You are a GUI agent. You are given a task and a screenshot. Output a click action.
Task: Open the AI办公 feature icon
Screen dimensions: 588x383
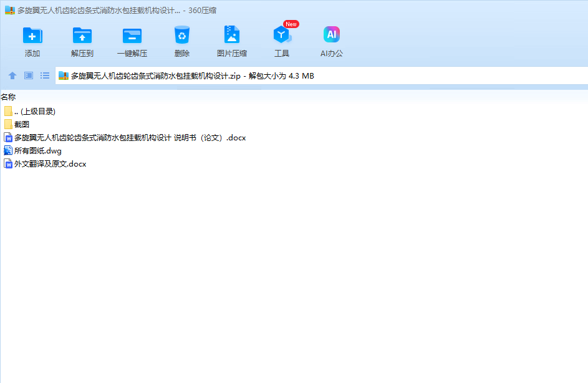pyautogui.click(x=332, y=34)
